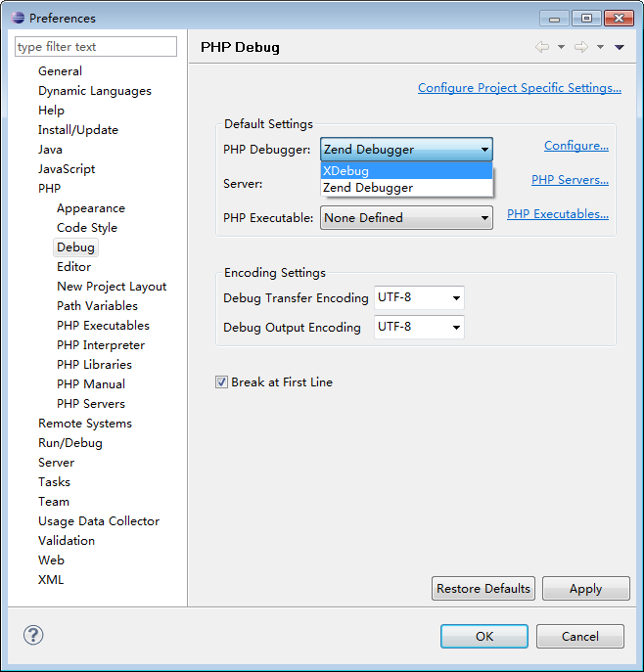
Task: Open the PHP Debug view menu triangle
Action: (x=620, y=47)
